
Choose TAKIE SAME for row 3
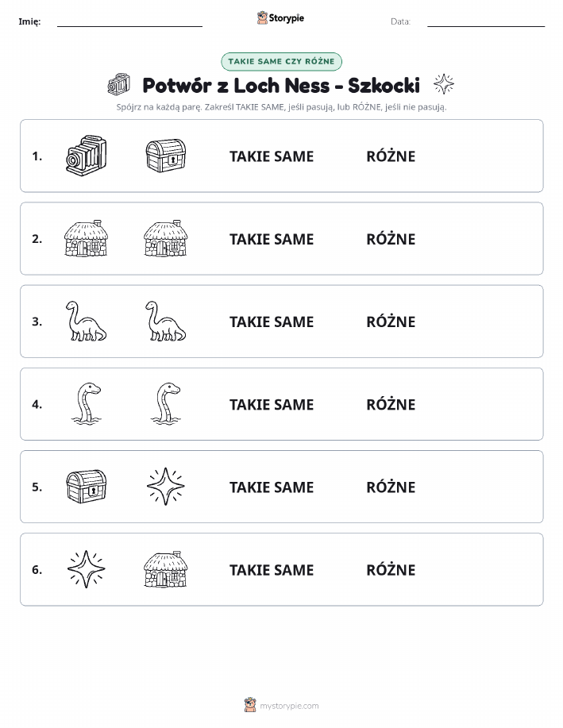point(272,322)
